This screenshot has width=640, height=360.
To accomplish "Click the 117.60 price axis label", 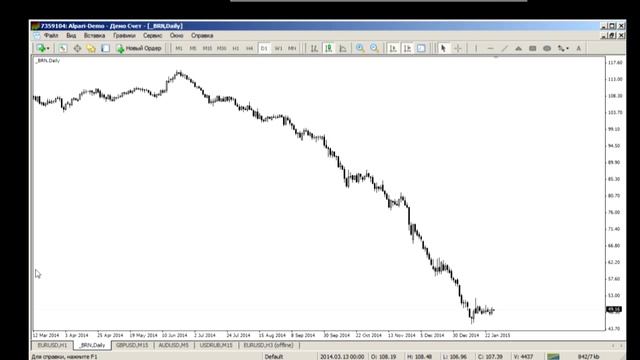I will 615,62.
